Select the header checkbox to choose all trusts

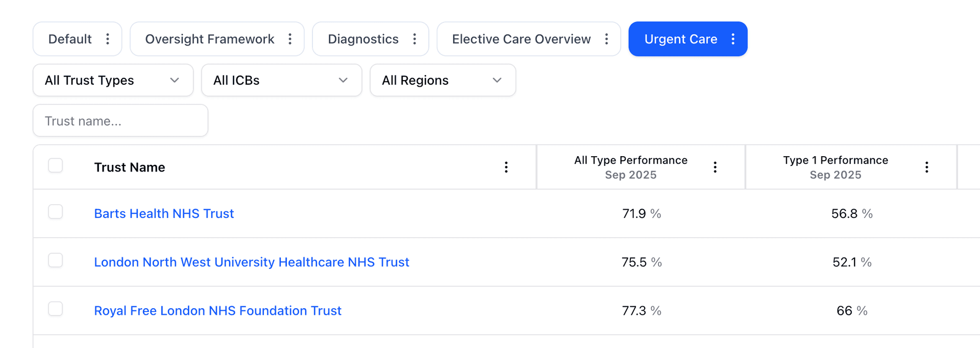tap(55, 165)
